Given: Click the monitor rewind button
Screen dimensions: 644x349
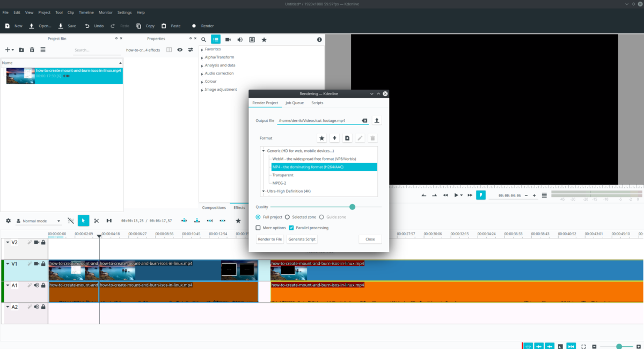Looking at the screenshot, I should click(x=445, y=195).
